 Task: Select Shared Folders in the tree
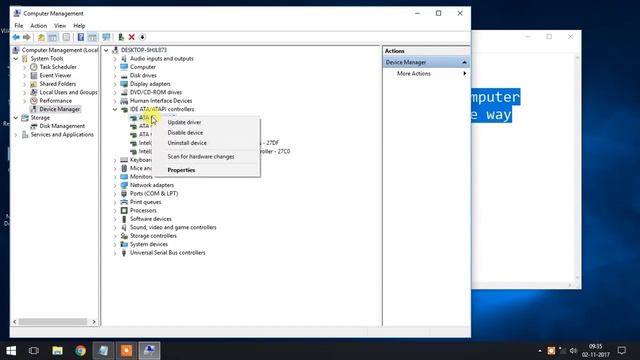[58, 84]
